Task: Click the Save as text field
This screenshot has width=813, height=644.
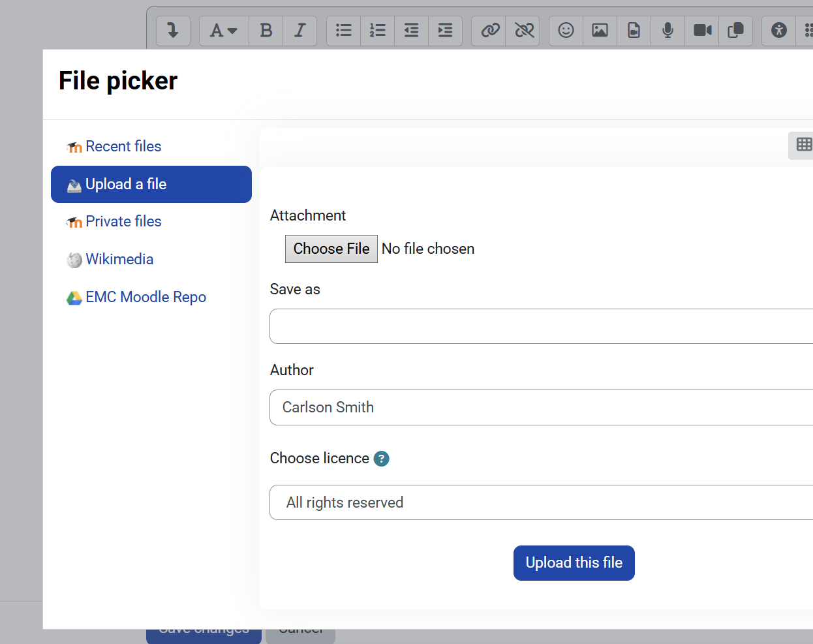Action: (540, 326)
